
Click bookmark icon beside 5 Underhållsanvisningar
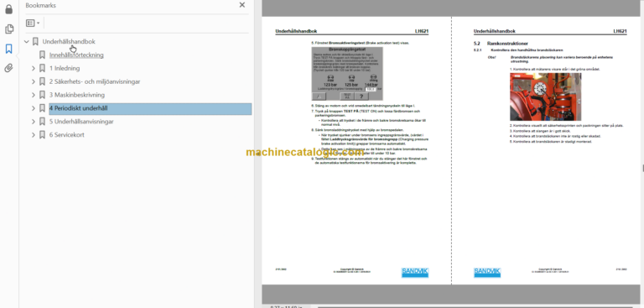point(42,122)
